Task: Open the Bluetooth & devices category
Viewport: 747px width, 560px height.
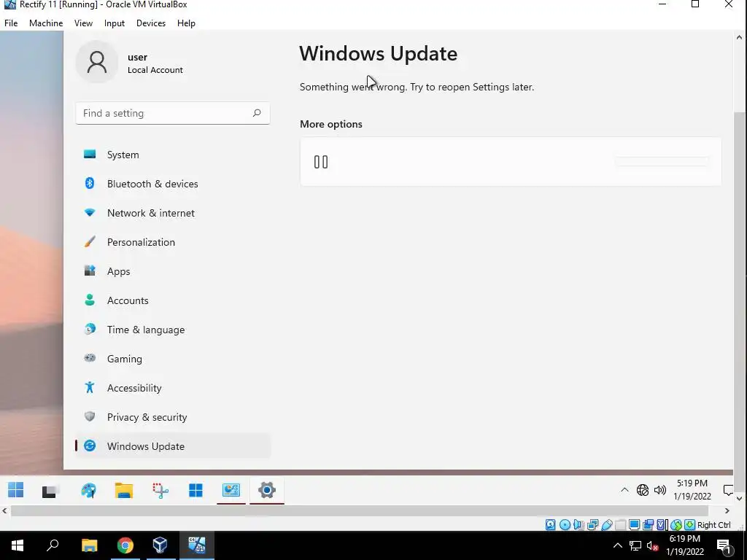Action: pos(173,184)
